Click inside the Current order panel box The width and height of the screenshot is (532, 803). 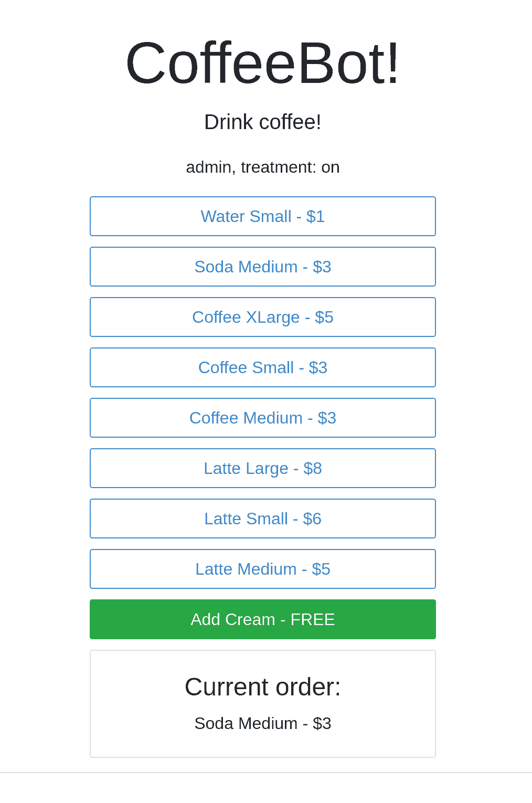point(263,704)
